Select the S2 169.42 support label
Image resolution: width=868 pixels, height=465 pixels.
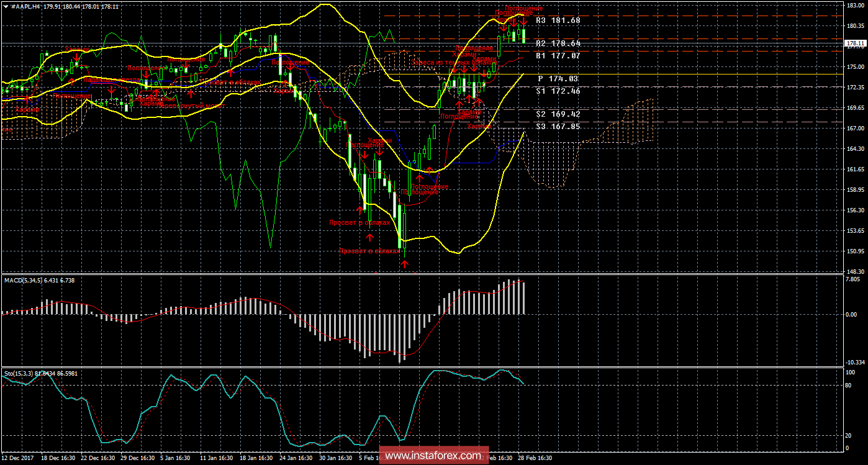click(557, 114)
